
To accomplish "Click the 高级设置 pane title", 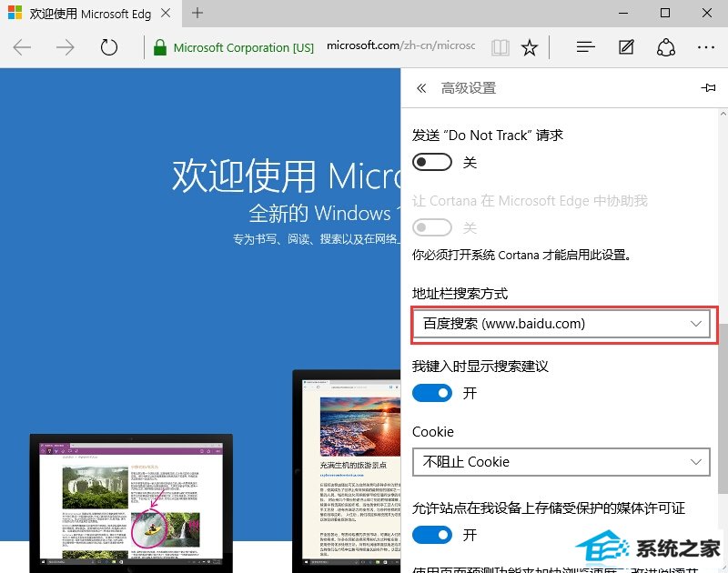I will pyautogui.click(x=469, y=88).
